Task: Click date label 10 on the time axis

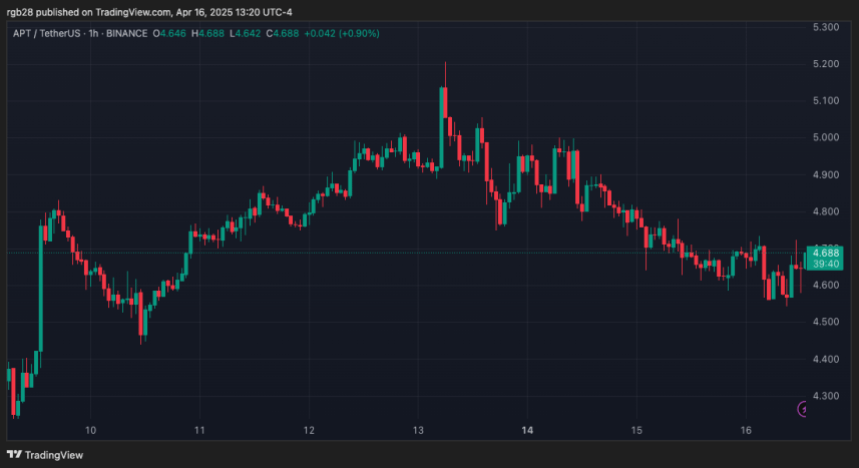Action: point(91,430)
